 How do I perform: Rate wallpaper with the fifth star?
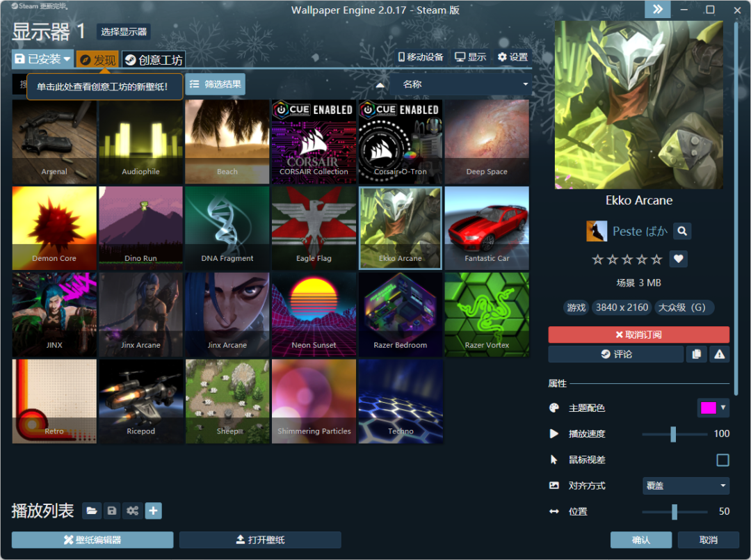656,259
